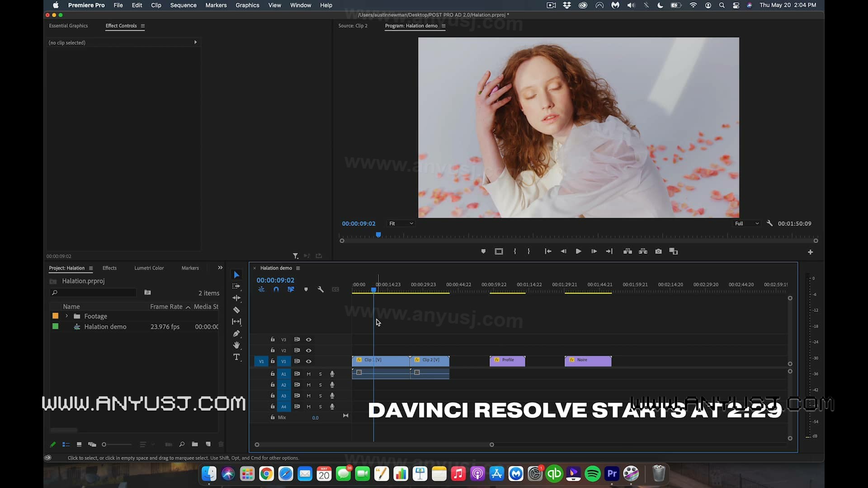Show hidden panel tabs chevron

coord(220,267)
